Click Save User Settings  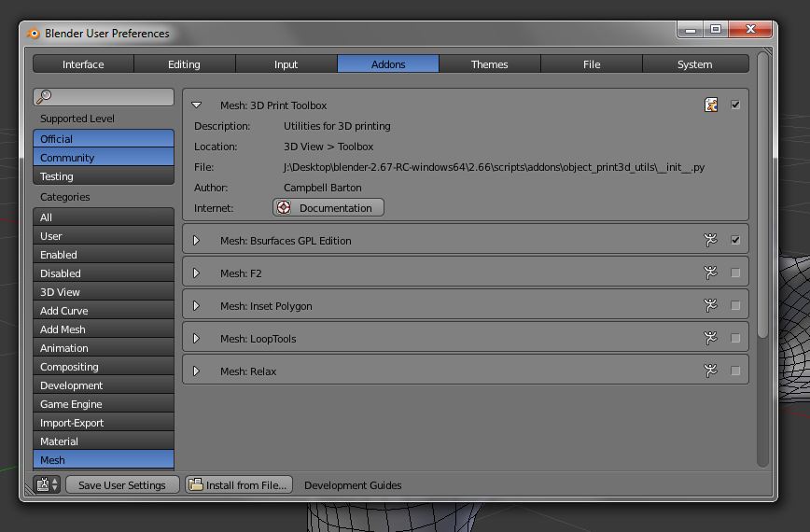[122, 485]
